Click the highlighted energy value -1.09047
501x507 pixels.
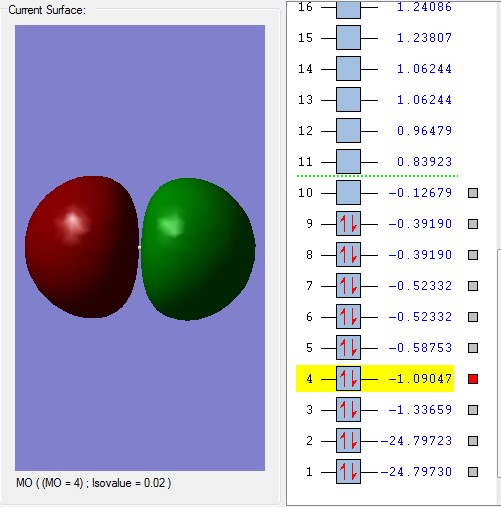[420, 379]
